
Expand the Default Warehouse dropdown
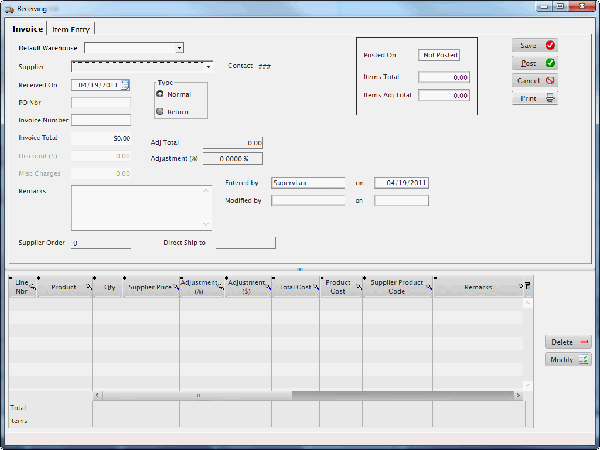coord(179,47)
